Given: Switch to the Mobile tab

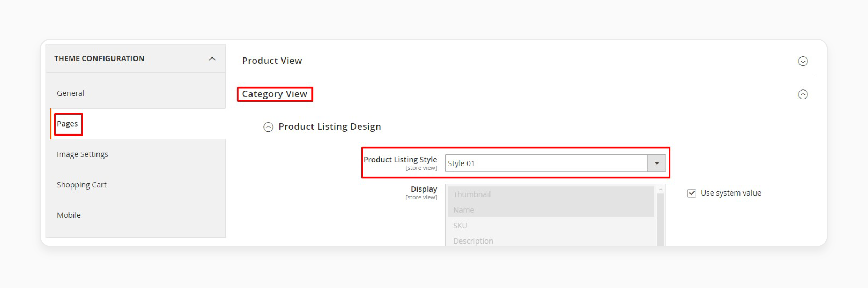Looking at the screenshot, I should 69,215.
